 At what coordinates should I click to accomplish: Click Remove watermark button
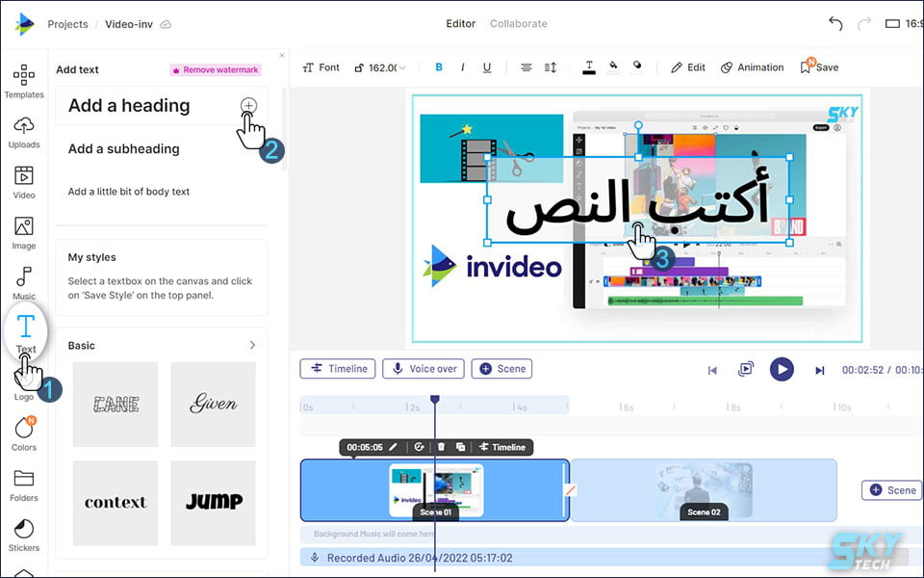click(x=216, y=69)
